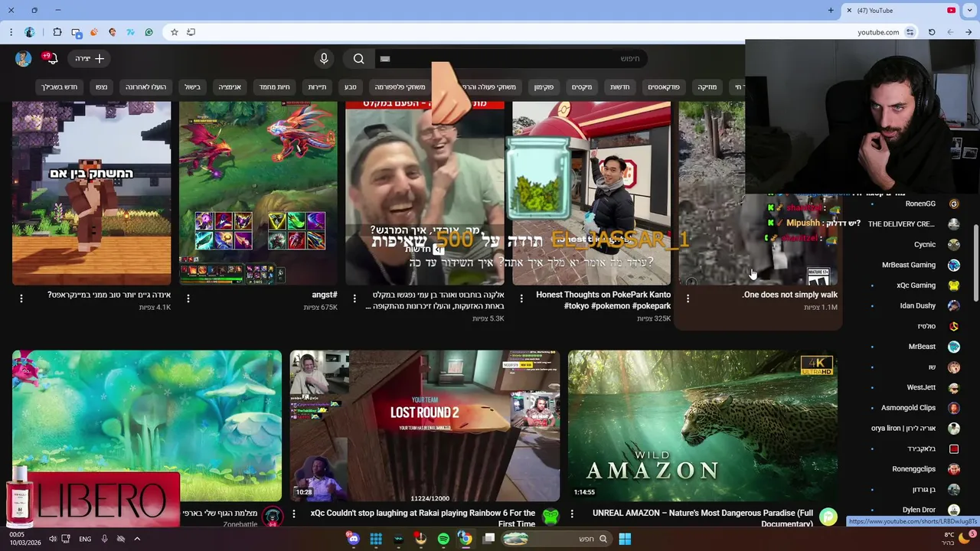
Task: Open options menu for xQc Rakai video
Action: click(293, 514)
